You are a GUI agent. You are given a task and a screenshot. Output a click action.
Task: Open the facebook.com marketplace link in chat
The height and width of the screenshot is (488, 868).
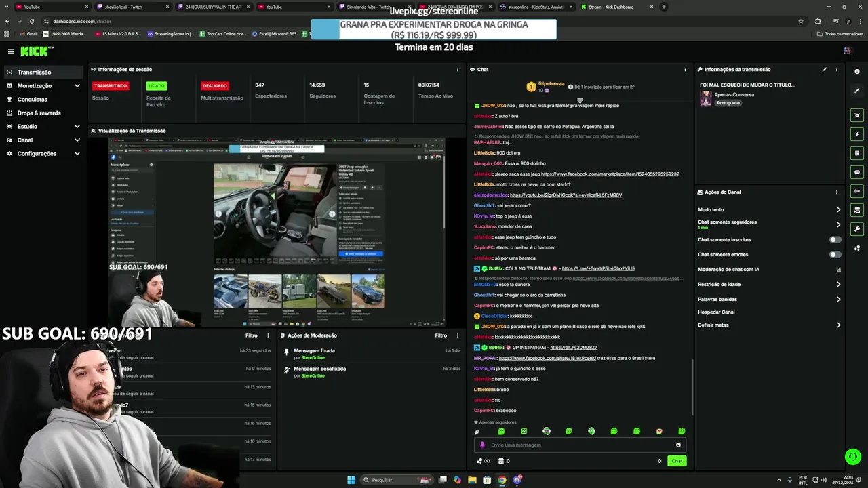610,174
